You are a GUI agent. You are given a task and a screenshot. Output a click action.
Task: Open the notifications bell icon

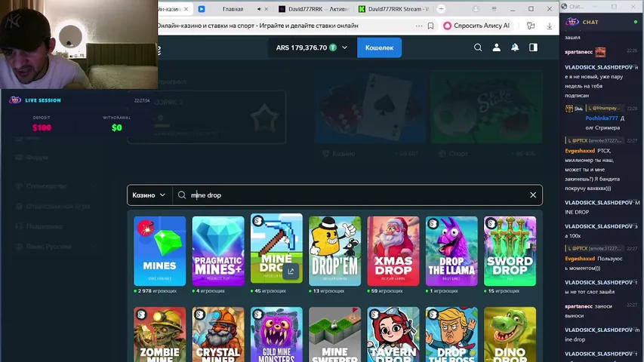coord(515,48)
